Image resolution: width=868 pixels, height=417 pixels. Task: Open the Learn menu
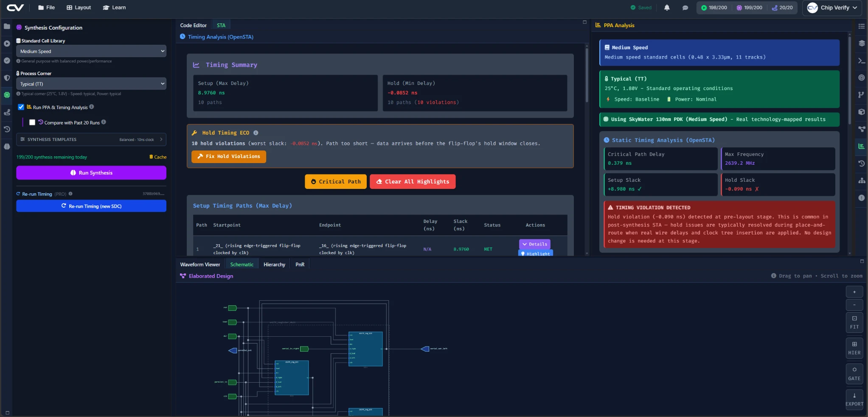coord(114,8)
